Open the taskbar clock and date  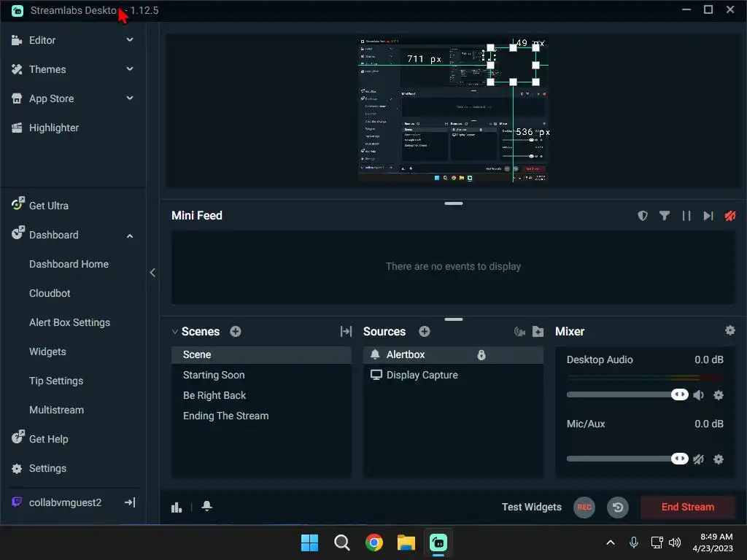[713, 542]
